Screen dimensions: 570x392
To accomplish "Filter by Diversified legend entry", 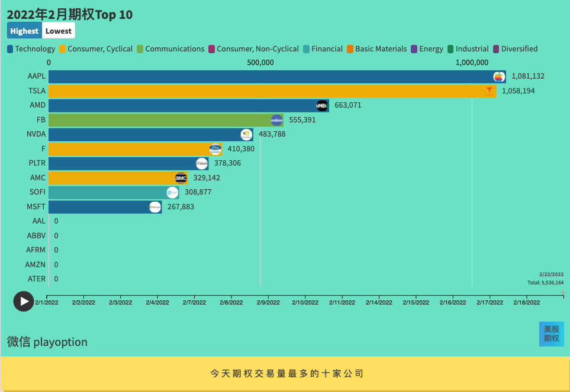I will click(515, 49).
